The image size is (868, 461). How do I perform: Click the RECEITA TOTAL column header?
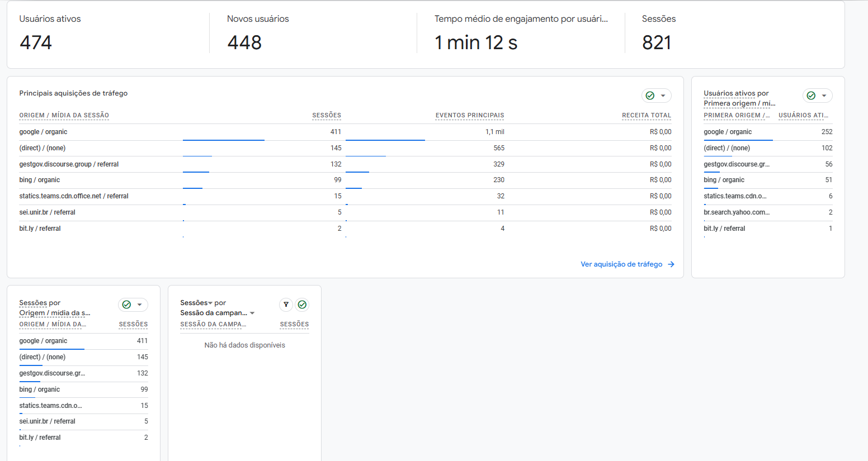pos(647,115)
